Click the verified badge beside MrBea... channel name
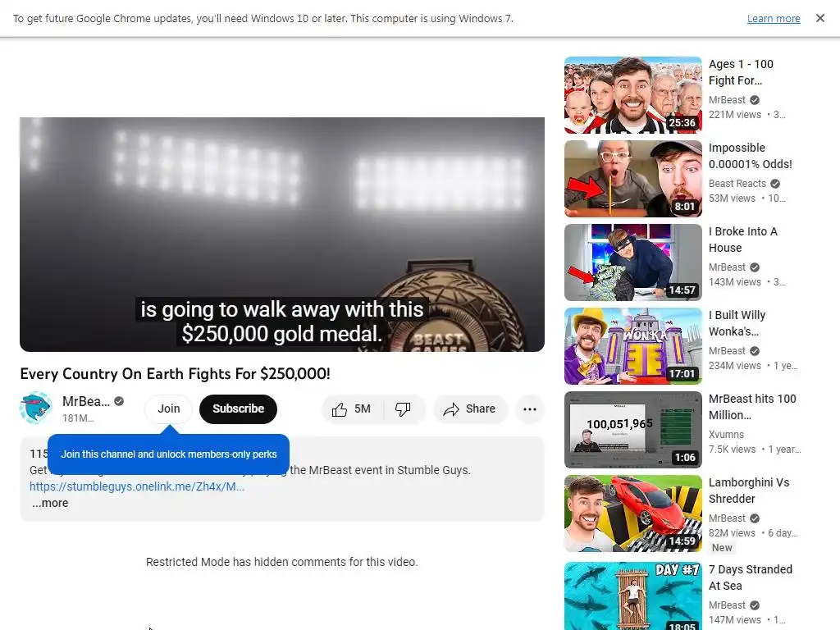840x630 pixels. [120, 400]
